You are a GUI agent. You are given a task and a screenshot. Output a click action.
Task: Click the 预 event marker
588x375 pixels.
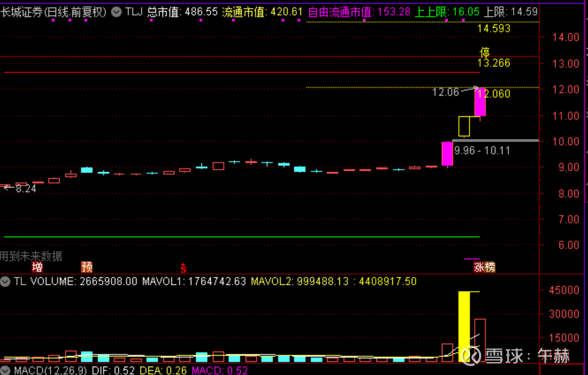pos(87,267)
